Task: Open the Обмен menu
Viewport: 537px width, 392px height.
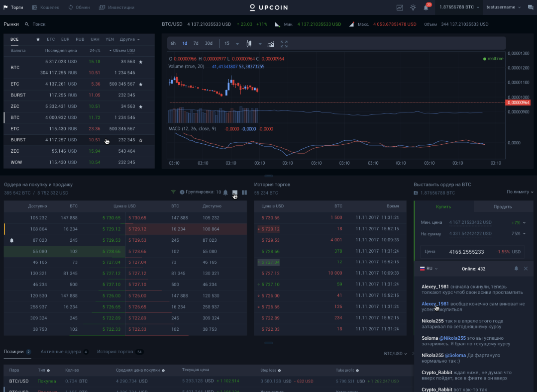Action: 79,7
